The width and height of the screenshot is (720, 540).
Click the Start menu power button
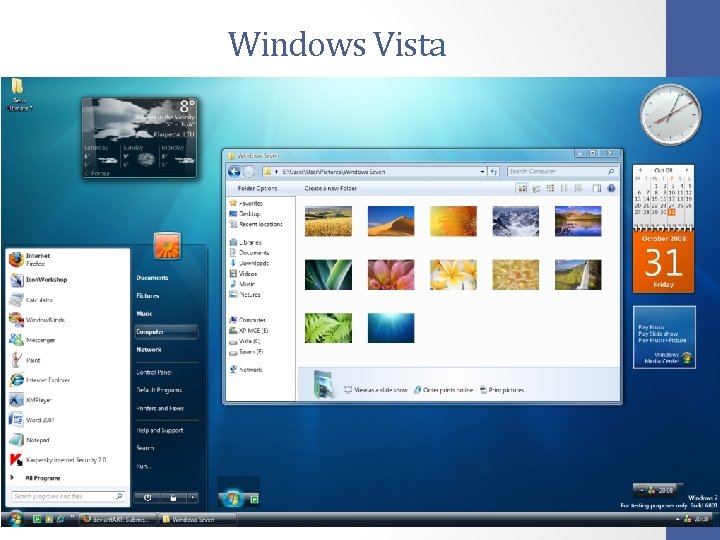click(x=147, y=497)
